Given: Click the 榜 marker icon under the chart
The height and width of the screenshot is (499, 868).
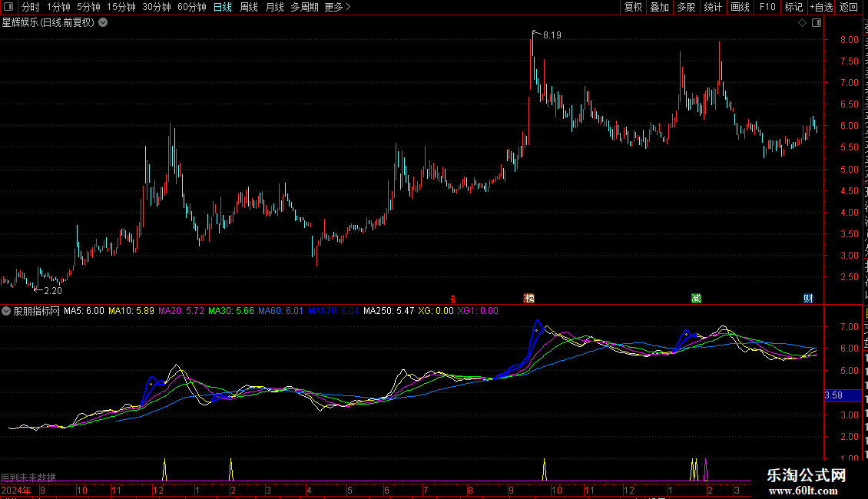Looking at the screenshot, I should click(529, 299).
